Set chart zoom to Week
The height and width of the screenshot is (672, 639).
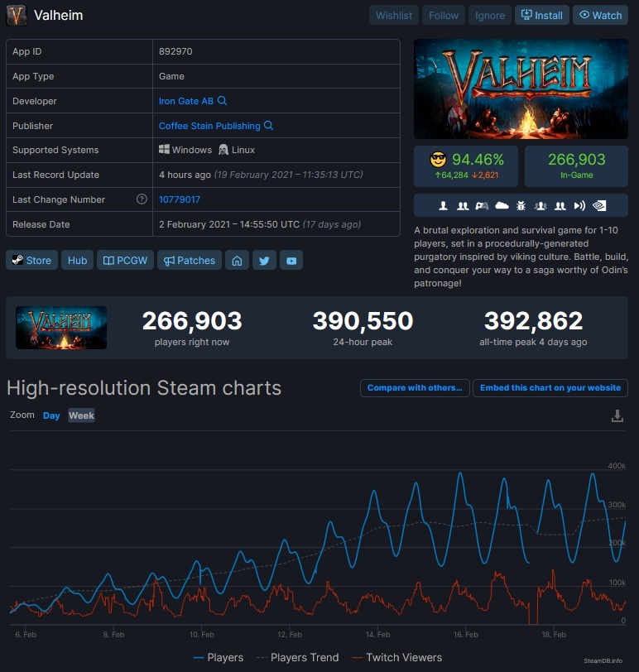81,415
